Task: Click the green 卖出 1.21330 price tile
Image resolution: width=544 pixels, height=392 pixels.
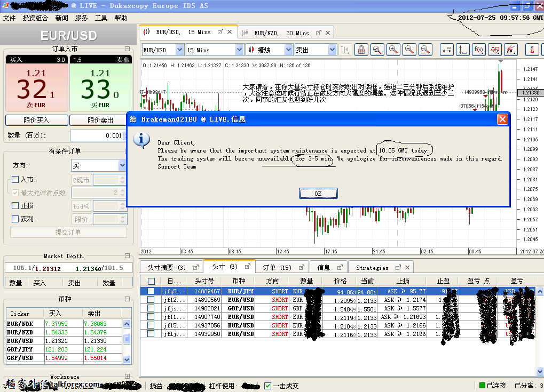Action: (x=100, y=83)
